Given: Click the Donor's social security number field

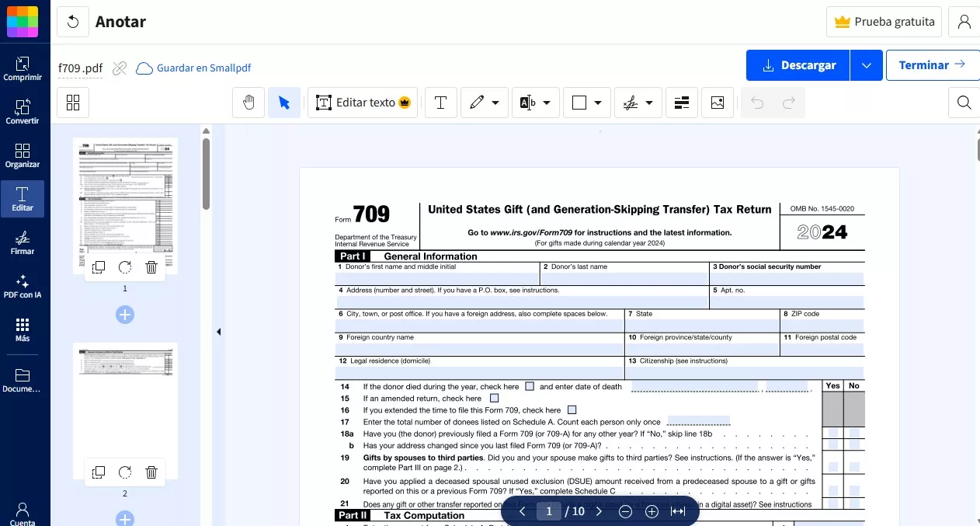Looking at the screenshot, I should click(x=787, y=278).
